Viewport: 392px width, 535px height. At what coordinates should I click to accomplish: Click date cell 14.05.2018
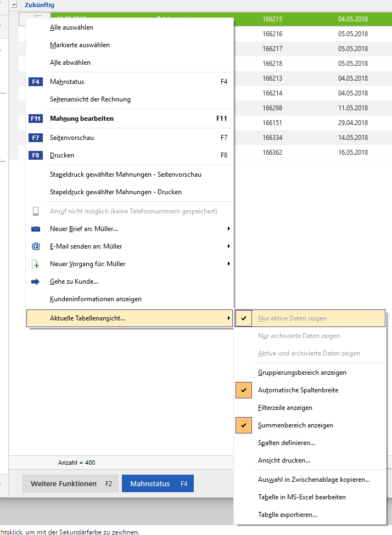[x=352, y=138]
